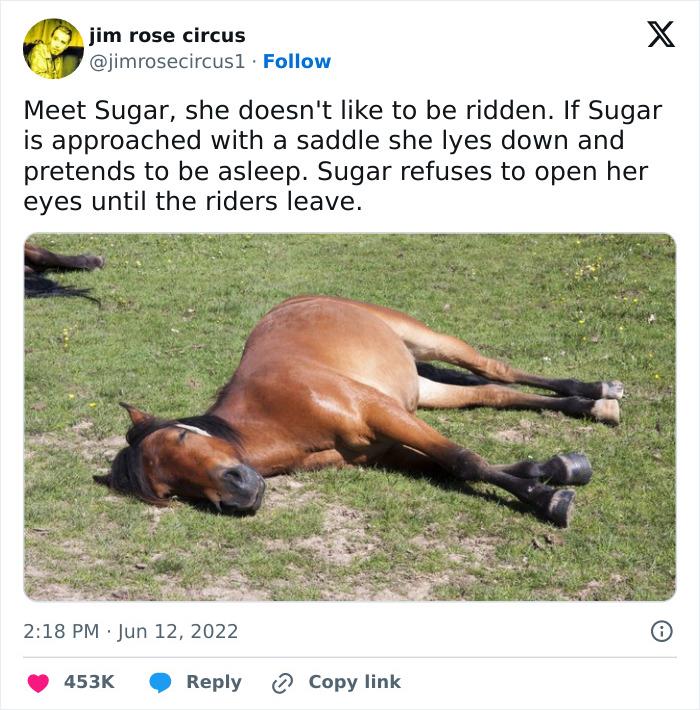Open the jim rose circus profile avatar

pyautogui.click(x=53, y=48)
